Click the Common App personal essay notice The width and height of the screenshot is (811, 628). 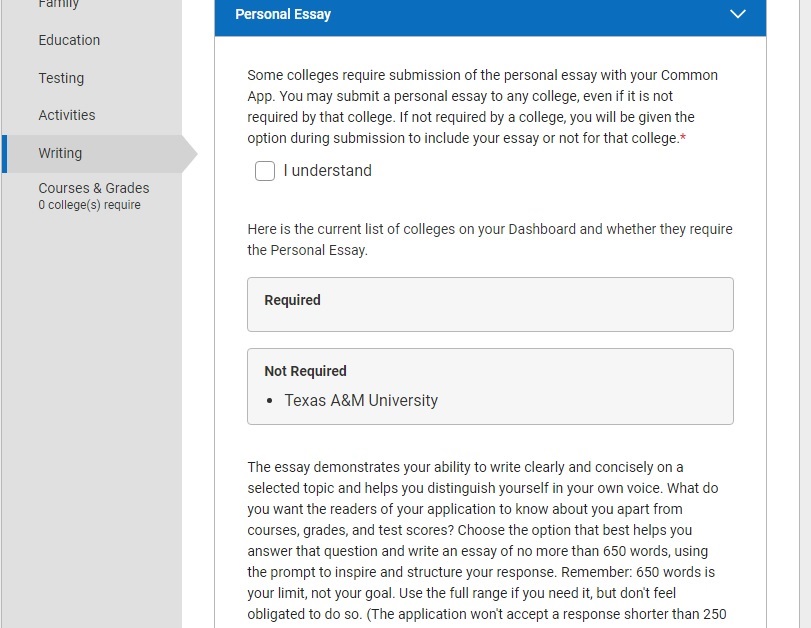[x=484, y=106]
